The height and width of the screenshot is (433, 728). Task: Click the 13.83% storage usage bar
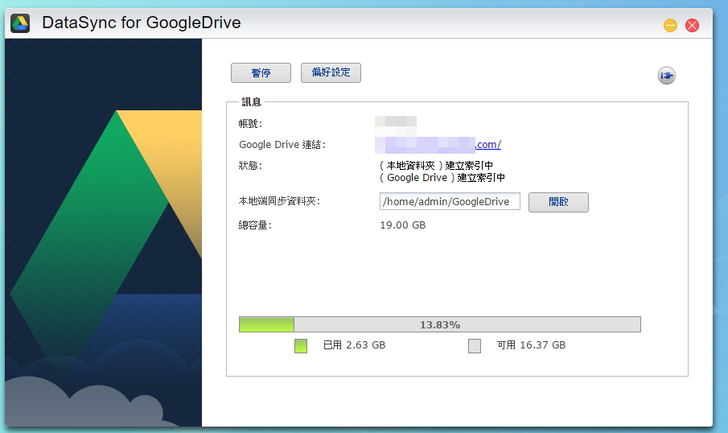pos(440,324)
